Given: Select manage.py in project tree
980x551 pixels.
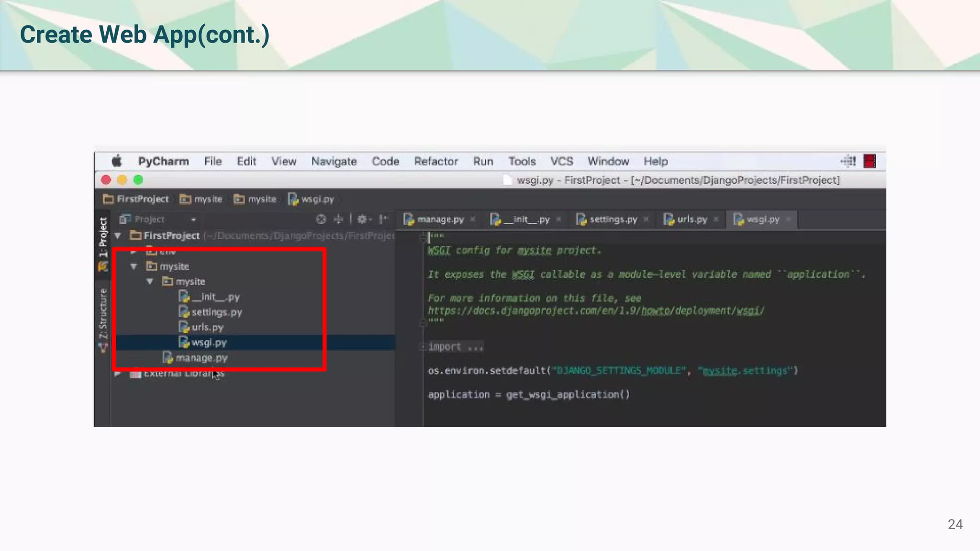Looking at the screenshot, I should 195,358.
